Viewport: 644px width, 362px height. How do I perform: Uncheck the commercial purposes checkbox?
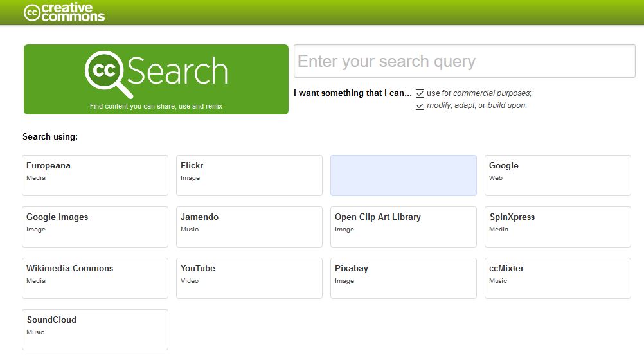click(x=420, y=93)
